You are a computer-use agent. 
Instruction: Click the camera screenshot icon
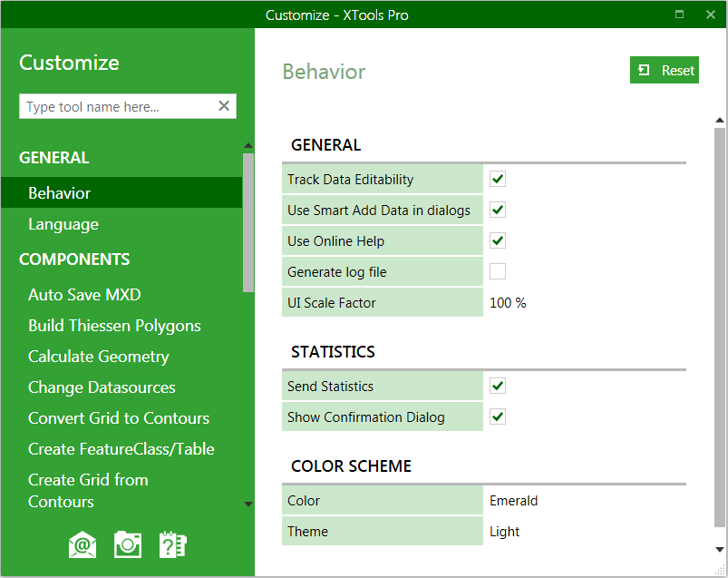128,544
